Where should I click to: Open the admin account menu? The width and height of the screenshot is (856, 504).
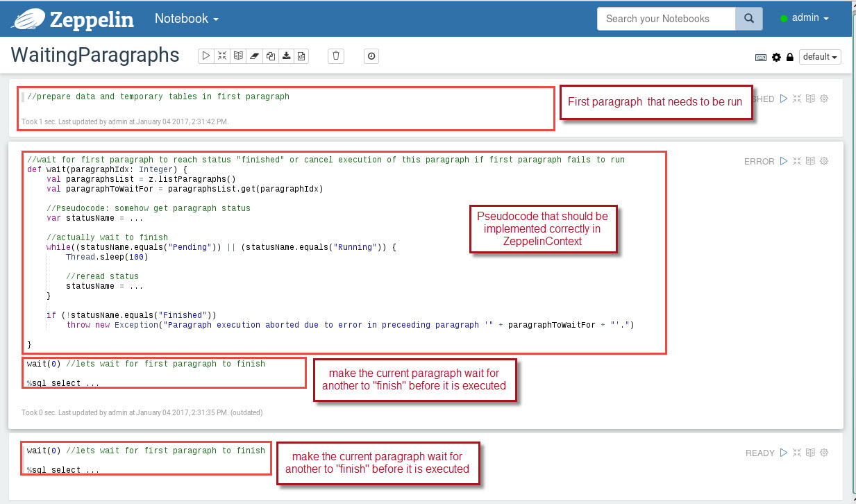(805, 17)
